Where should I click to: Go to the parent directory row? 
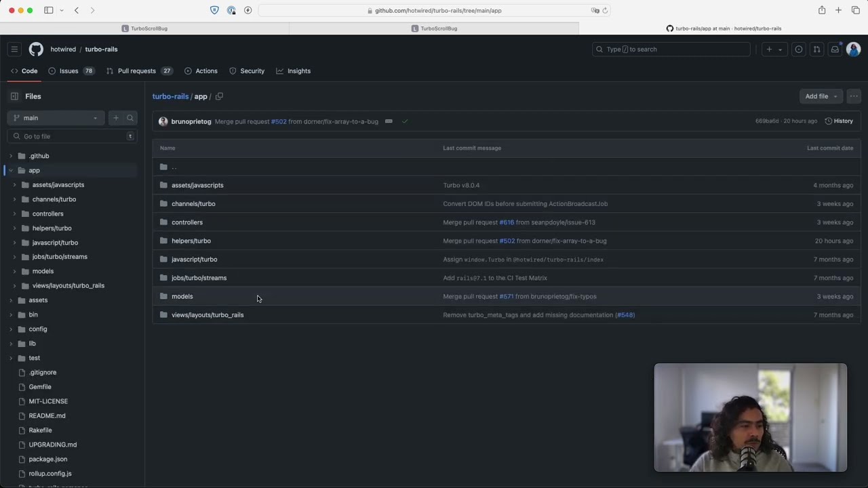(507, 167)
